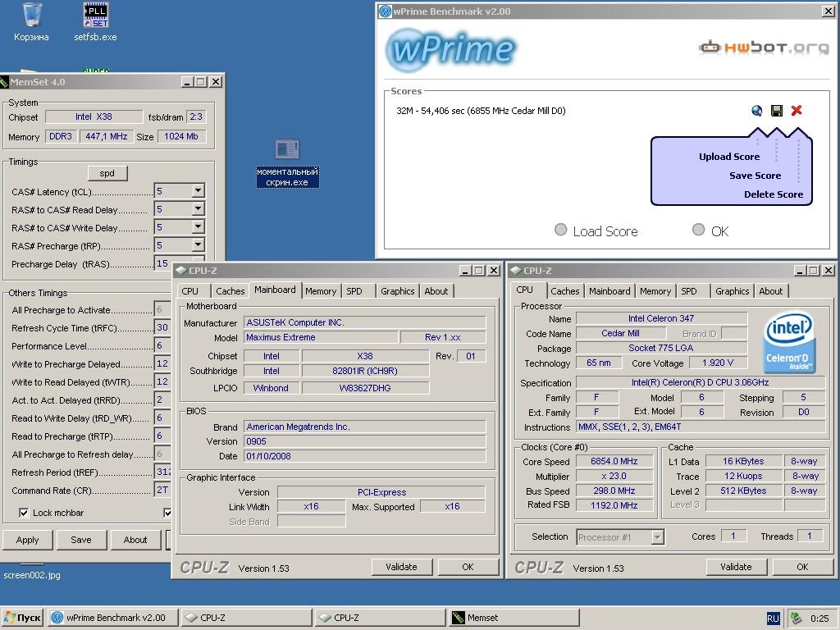This screenshot has height=630, width=840.
Task: Select the 32M - 54,406 sec score entry
Action: (x=481, y=111)
